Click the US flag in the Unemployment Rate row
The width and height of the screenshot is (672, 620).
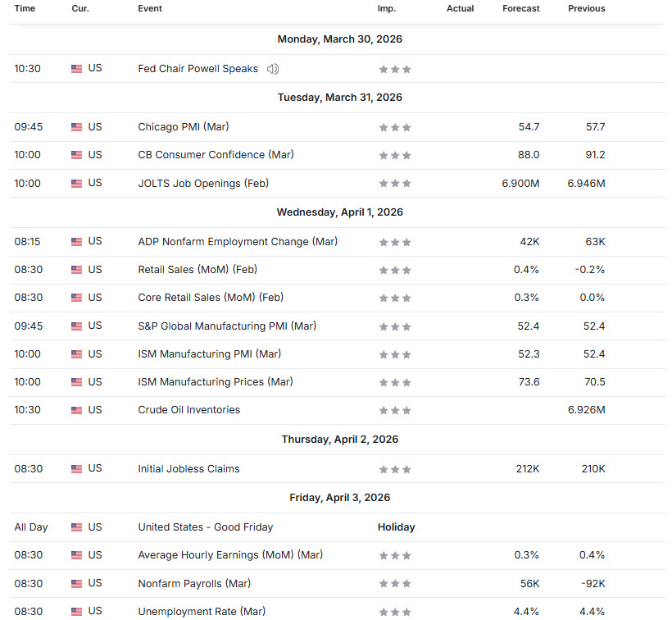pyautogui.click(x=76, y=611)
